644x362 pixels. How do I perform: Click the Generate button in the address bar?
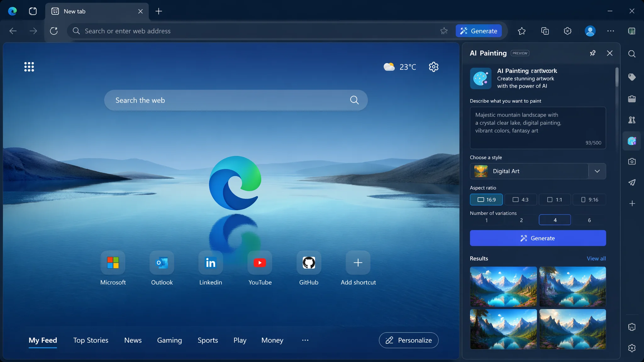click(x=479, y=31)
